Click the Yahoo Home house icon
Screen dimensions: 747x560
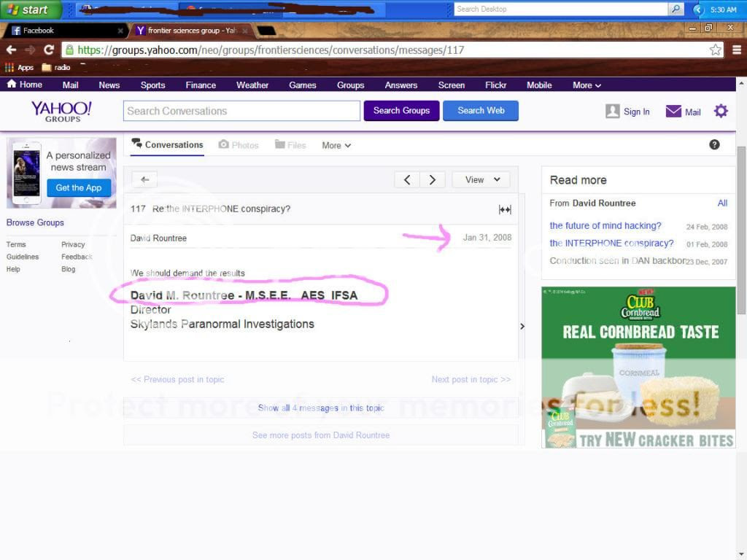coord(12,85)
